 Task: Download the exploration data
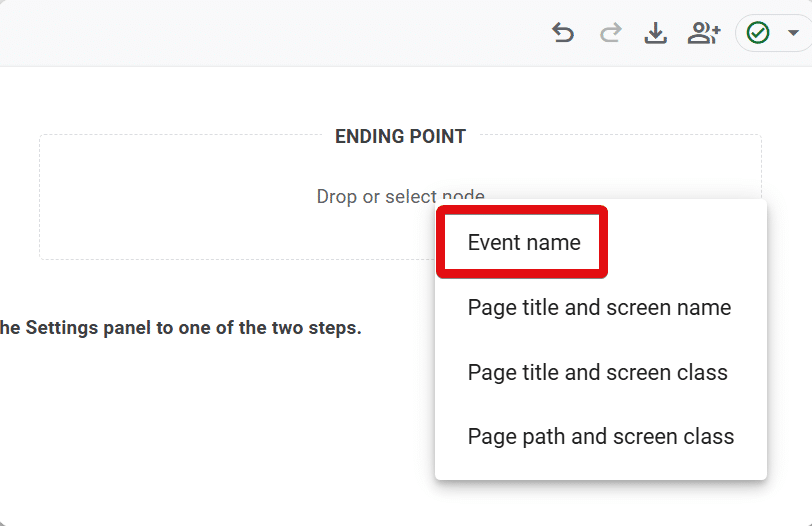click(x=656, y=33)
